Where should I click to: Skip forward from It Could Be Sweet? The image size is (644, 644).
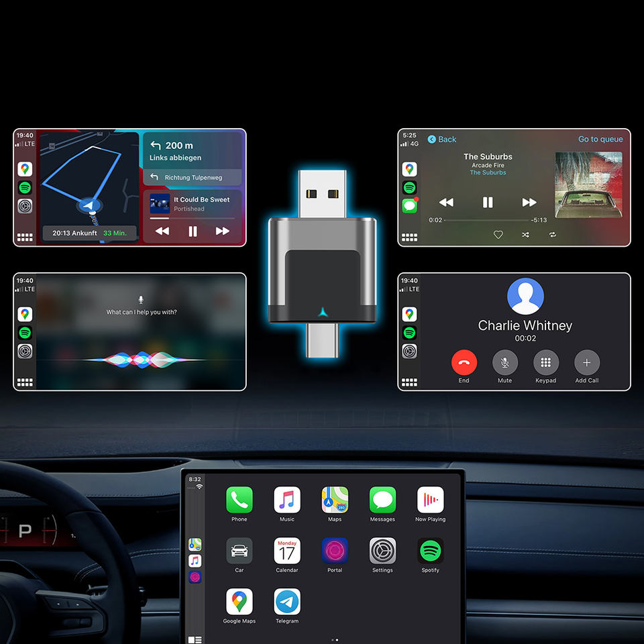(223, 231)
